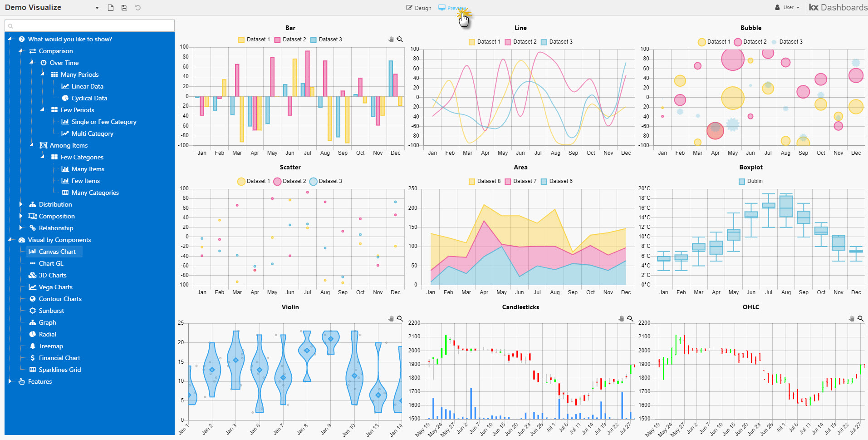Screen dimensions: 868x440
Task: Open the Demo Visualize dashboard dropdown
Action: [97, 8]
